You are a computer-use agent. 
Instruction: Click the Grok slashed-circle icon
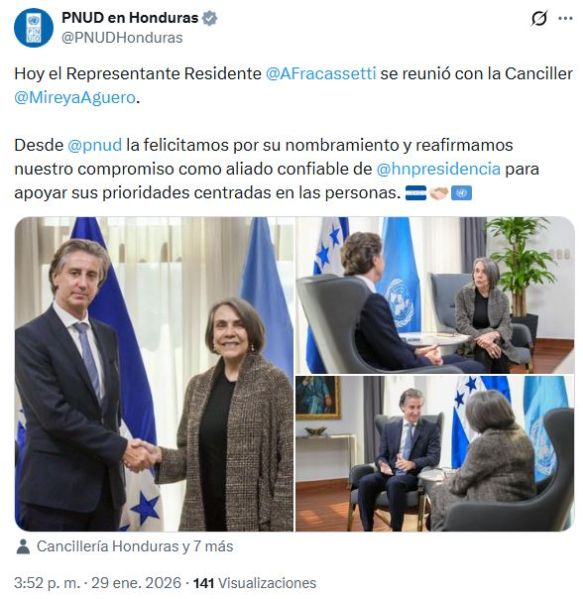[x=539, y=18]
